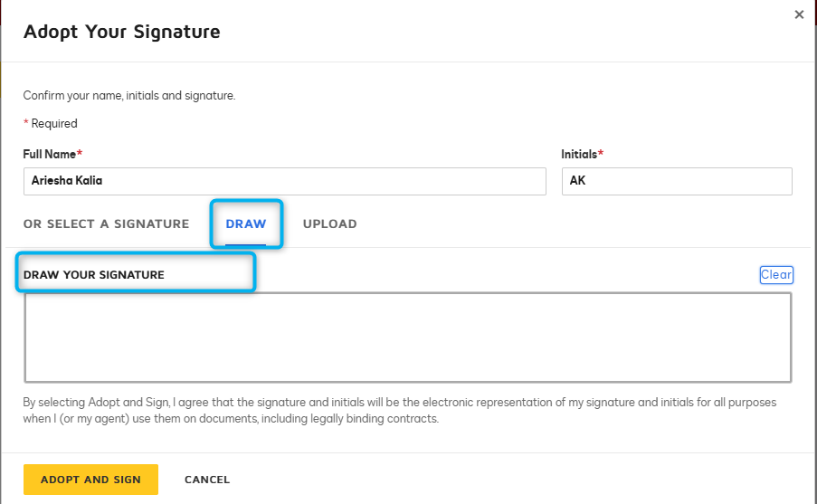Click inside the signature drawing canvas
This screenshot has width=817, height=504.
point(408,338)
